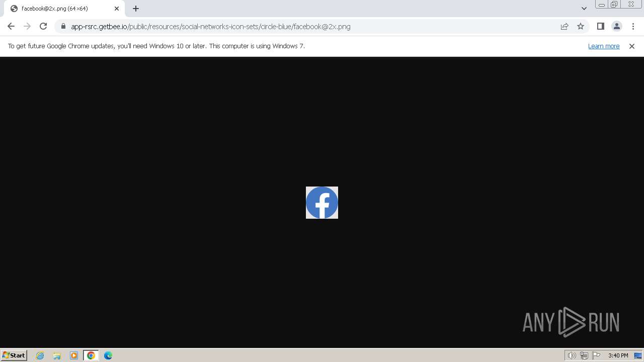Screen dimensions: 644x362
Task: Expand the tab search dropdown arrow
Action: (x=584, y=9)
